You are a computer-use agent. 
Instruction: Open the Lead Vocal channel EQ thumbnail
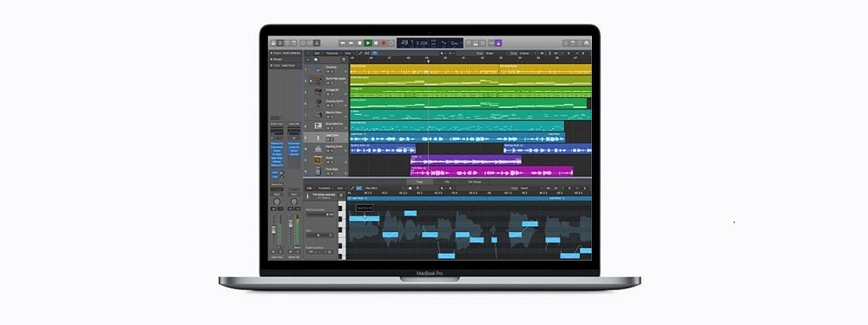(277, 132)
